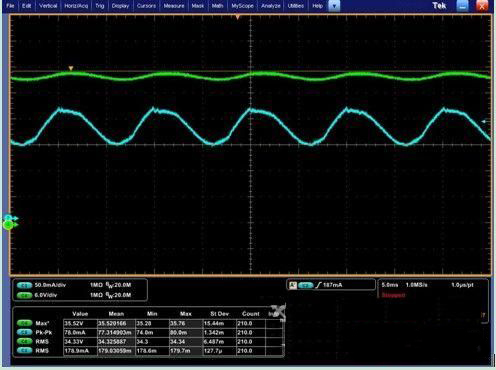
Task: Expand the menu bar dropdown arrow button
Action: click(x=334, y=6)
